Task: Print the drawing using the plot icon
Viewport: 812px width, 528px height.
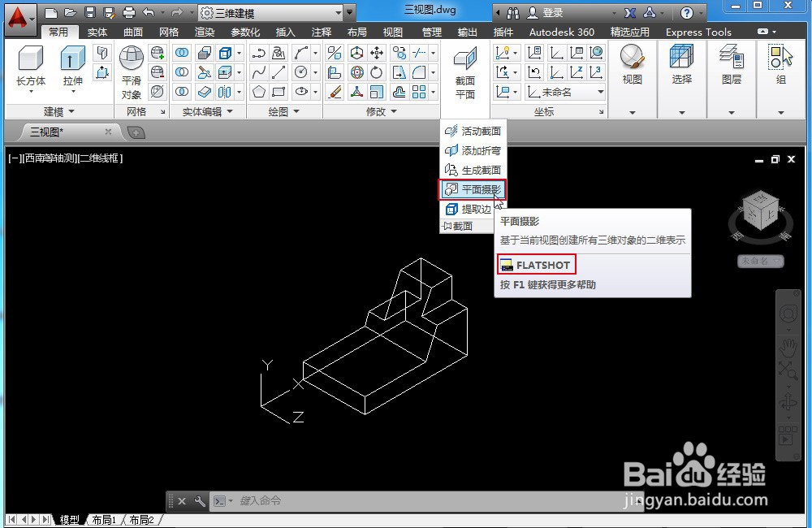Action: pos(129,12)
